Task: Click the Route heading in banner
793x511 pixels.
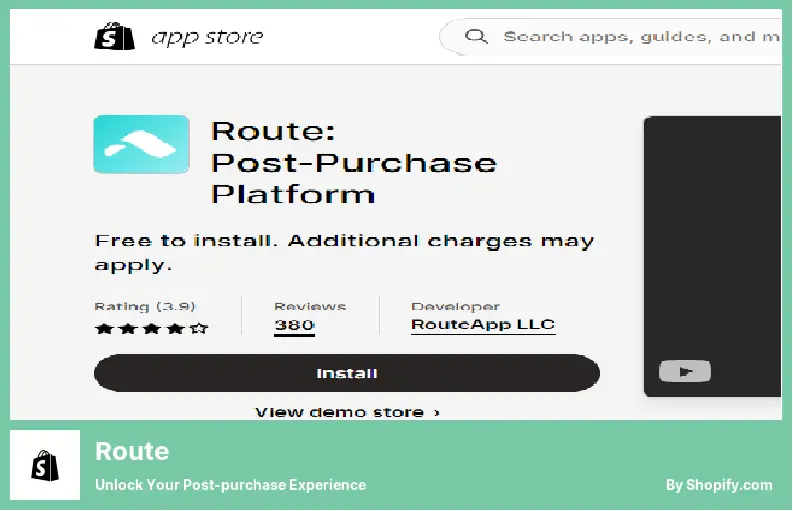Action: pyautogui.click(x=132, y=451)
